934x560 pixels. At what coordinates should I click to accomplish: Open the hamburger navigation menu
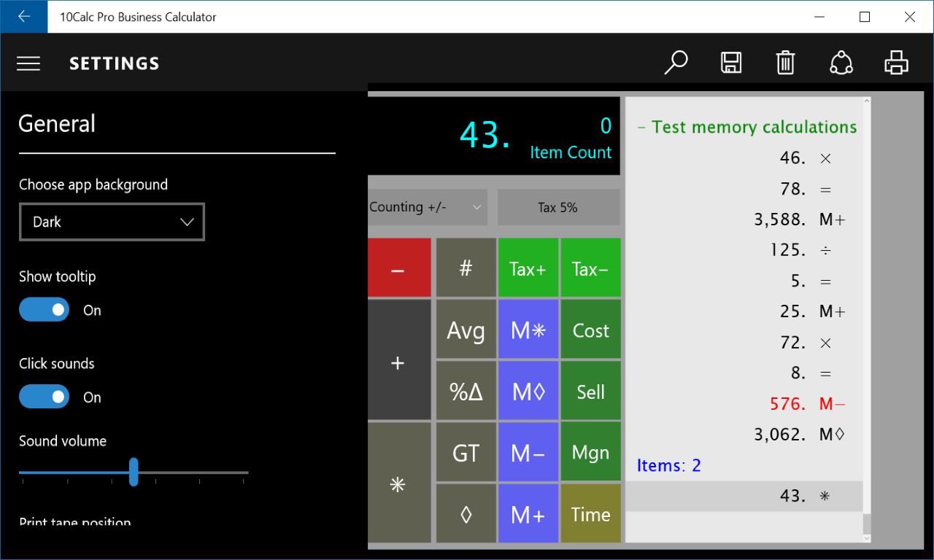[x=28, y=63]
